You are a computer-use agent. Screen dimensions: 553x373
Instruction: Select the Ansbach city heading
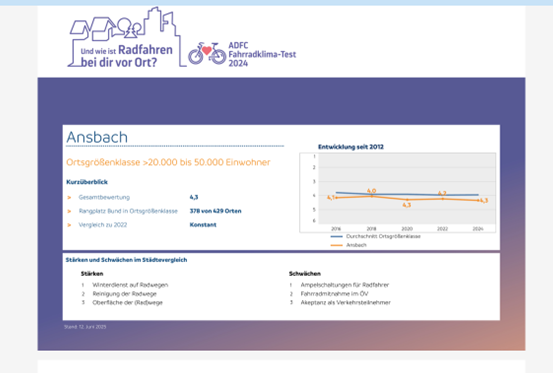point(97,137)
